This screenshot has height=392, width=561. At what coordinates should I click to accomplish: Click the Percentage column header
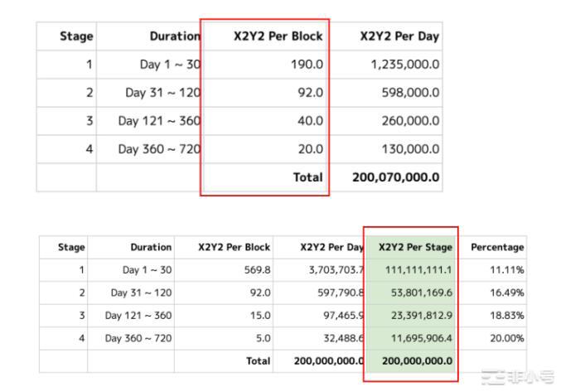(496, 247)
